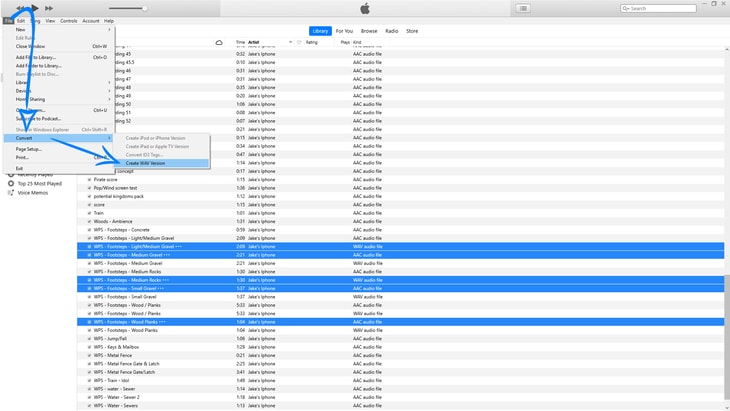Image resolution: width=730 pixels, height=411 pixels.
Task: Open the Account menu
Action: (x=91, y=21)
